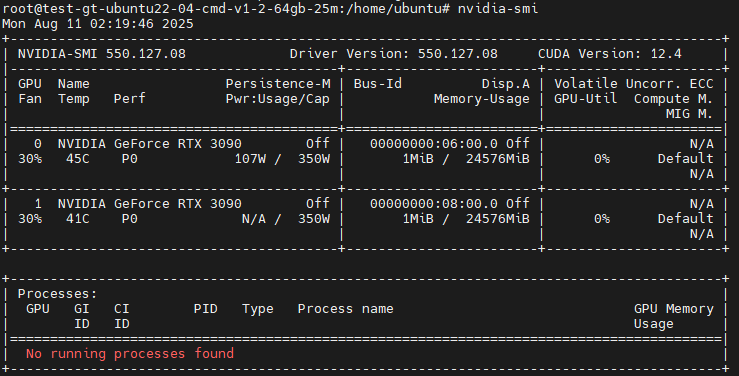Click the Process name column header
The image size is (739, 376).
click(x=345, y=309)
